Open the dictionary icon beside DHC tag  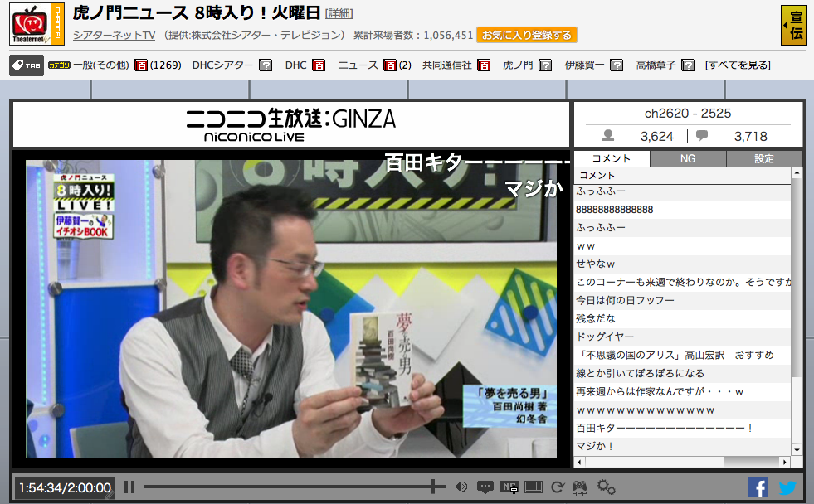[x=319, y=65]
